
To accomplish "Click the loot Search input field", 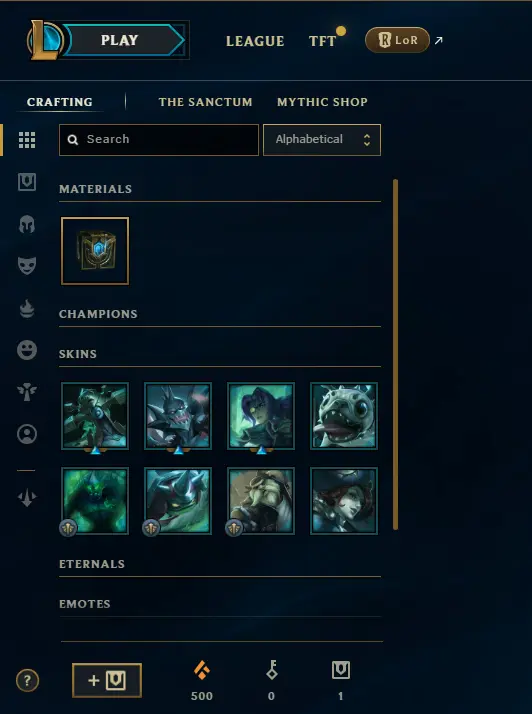I will click(x=159, y=140).
